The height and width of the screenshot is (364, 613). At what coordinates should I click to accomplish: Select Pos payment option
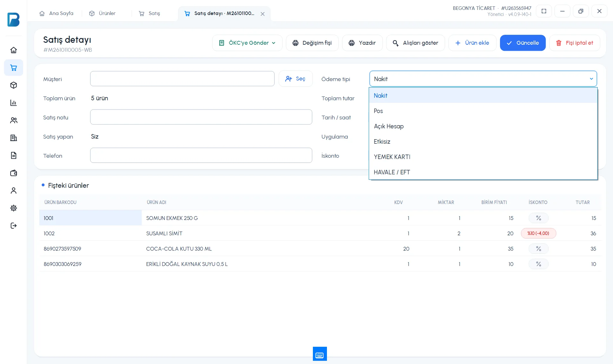click(x=483, y=111)
